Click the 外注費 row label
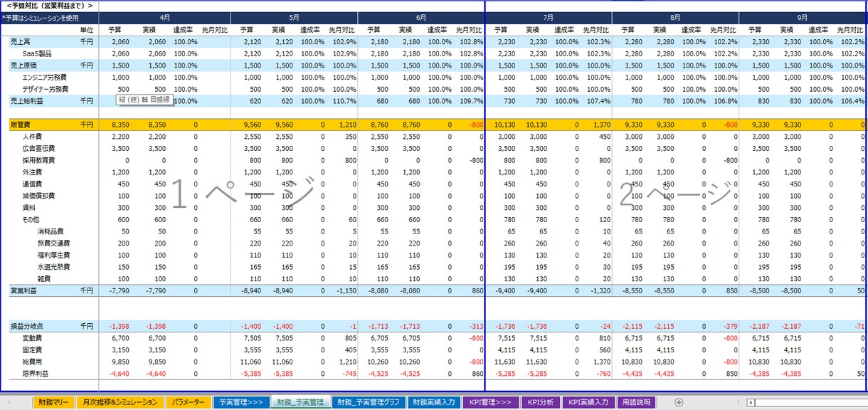Viewport: 868px width, 410px height. [33, 172]
